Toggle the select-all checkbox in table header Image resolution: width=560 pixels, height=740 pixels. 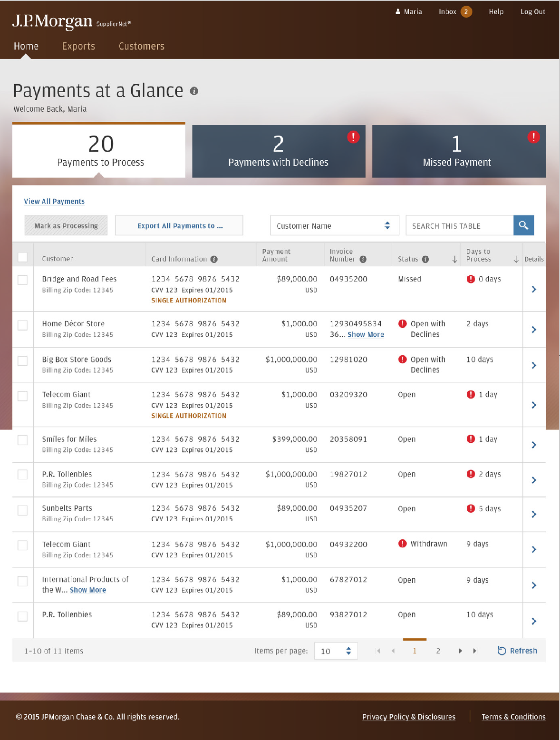pos(22,257)
